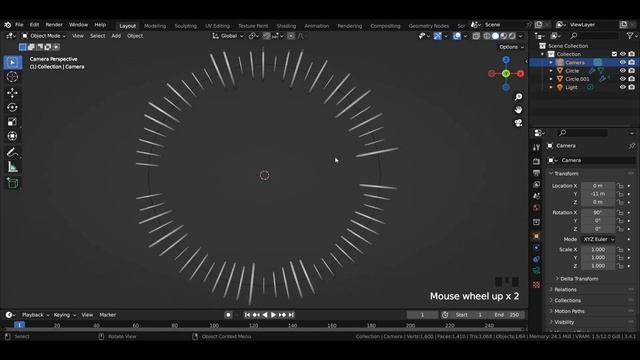Screen dimensions: 640x360
Task: Hide Circle.001 via its eye icon
Action: pyautogui.click(x=622, y=79)
